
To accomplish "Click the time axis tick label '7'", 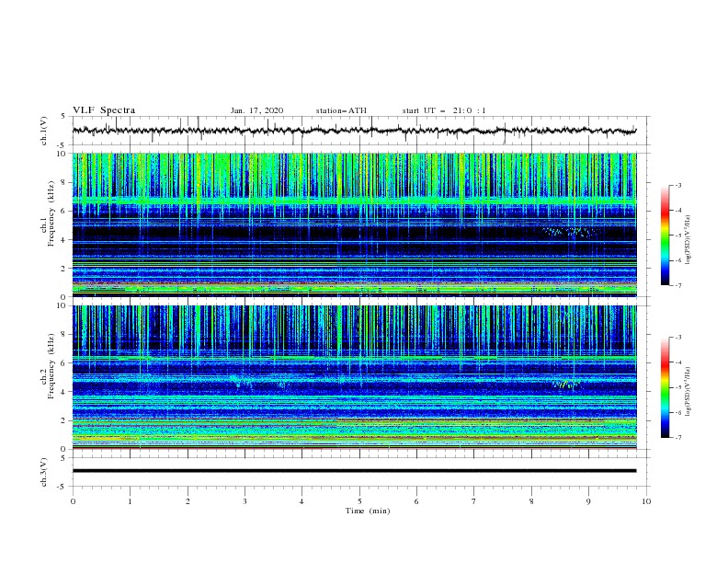I will point(474,501).
